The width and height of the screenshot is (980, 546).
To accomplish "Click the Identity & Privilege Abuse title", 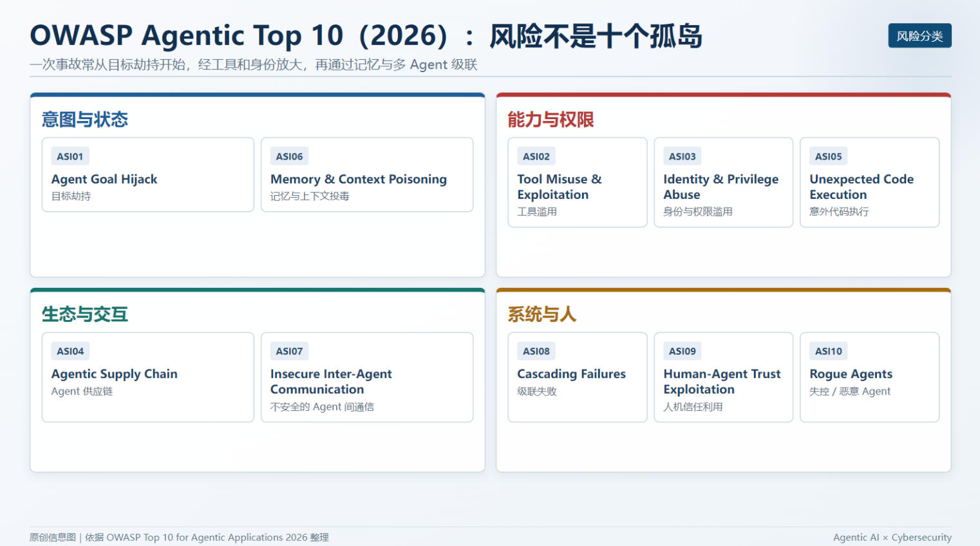I will click(x=721, y=187).
